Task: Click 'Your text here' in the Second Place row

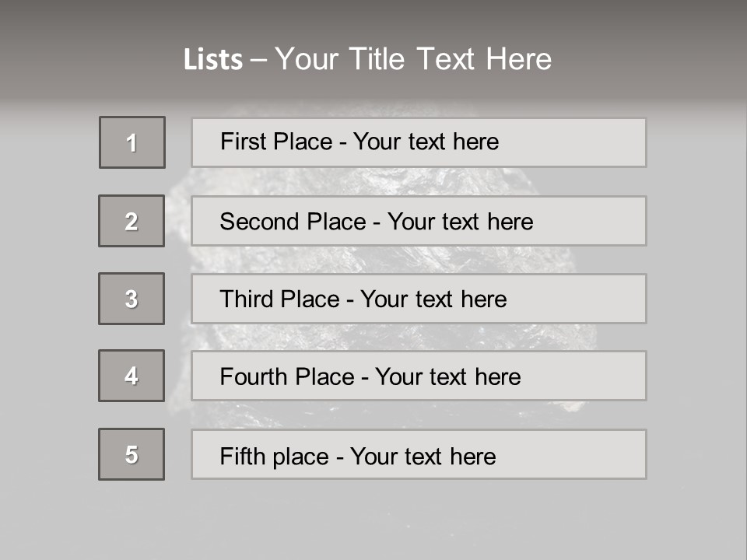Action: (x=461, y=222)
